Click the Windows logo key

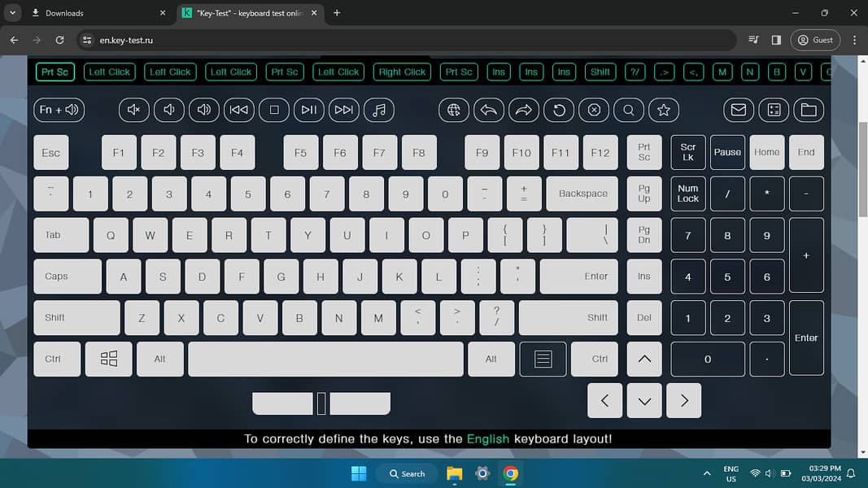[109, 359]
